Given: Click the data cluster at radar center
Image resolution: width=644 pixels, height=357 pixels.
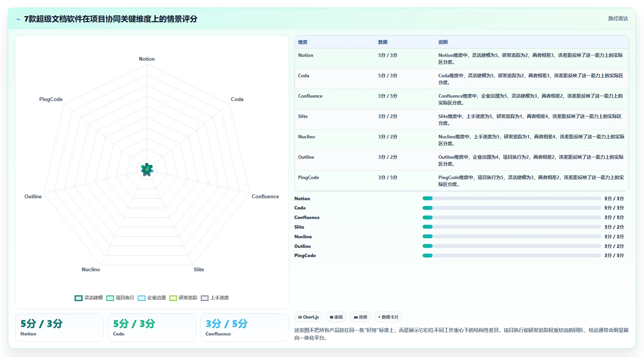Looking at the screenshot, I should [x=147, y=169].
